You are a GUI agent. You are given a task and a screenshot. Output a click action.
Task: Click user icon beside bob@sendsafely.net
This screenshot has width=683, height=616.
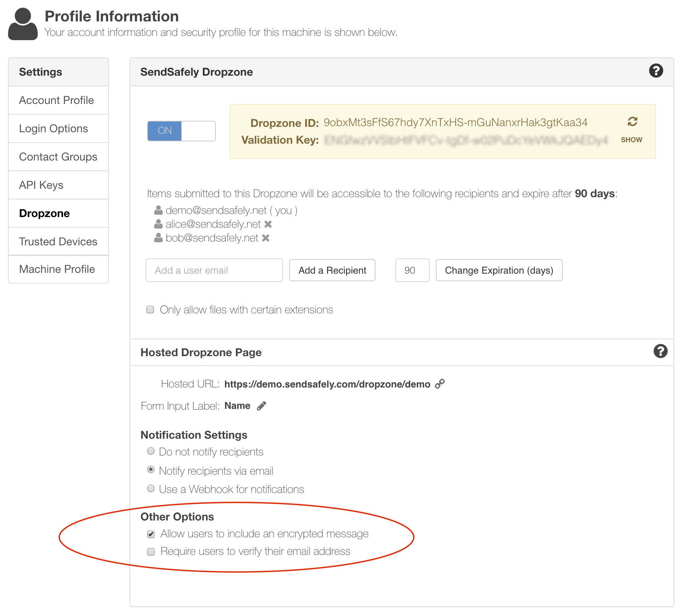point(159,238)
